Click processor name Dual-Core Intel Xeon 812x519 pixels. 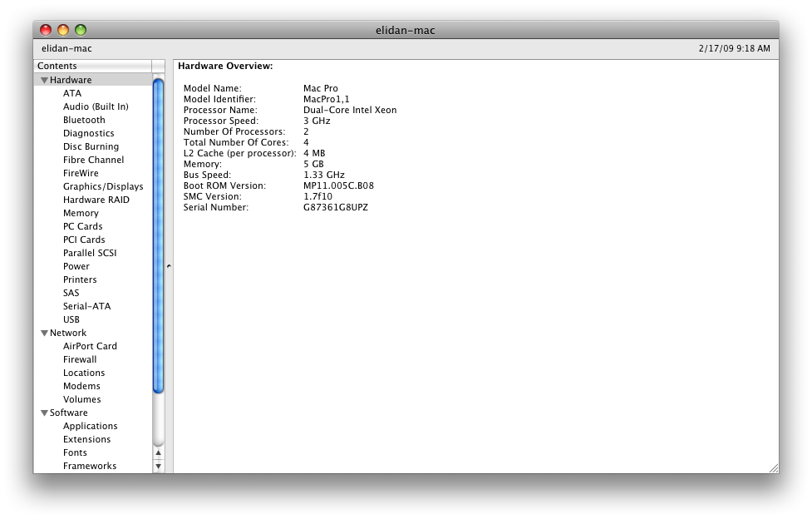pos(350,110)
